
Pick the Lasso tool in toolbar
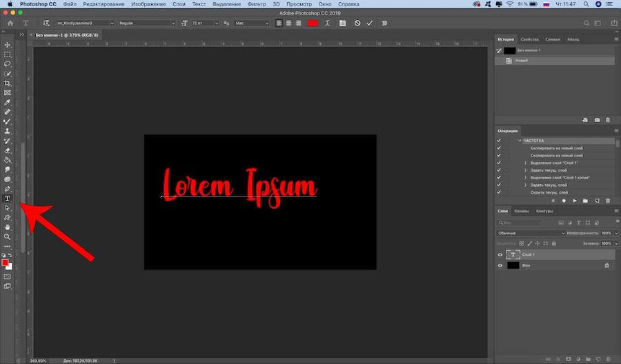point(8,64)
